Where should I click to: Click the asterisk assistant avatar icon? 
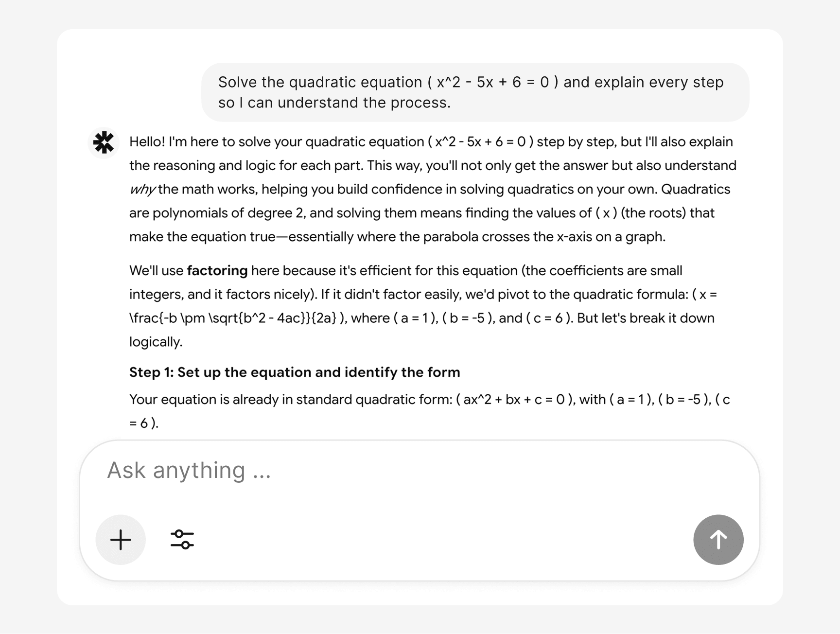tap(104, 143)
